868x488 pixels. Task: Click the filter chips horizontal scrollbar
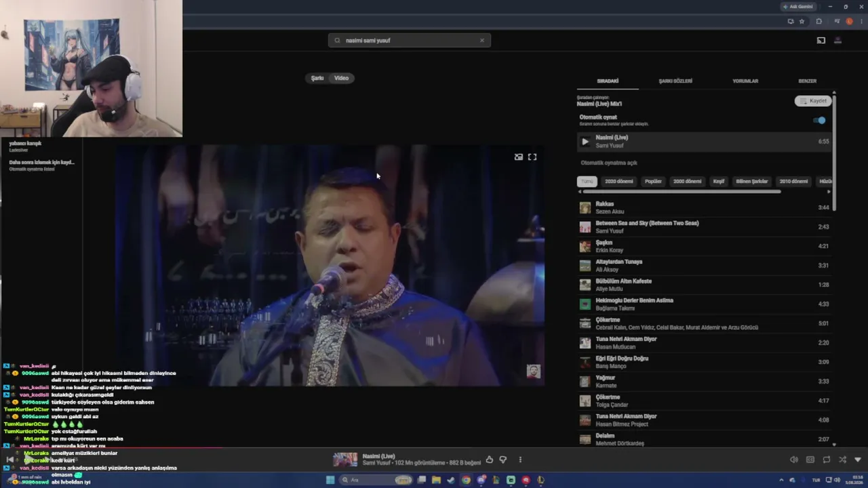coord(682,192)
